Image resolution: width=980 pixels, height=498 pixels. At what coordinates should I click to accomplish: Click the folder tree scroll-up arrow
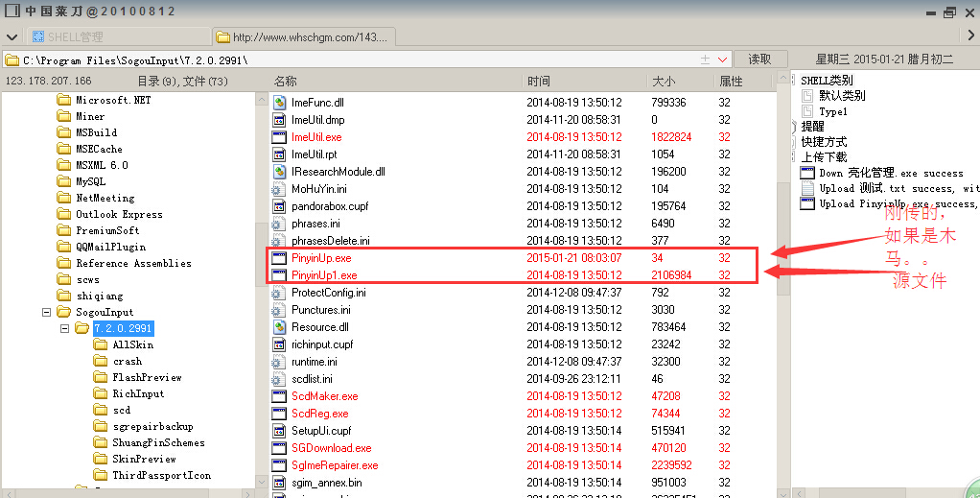tap(262, 100)
